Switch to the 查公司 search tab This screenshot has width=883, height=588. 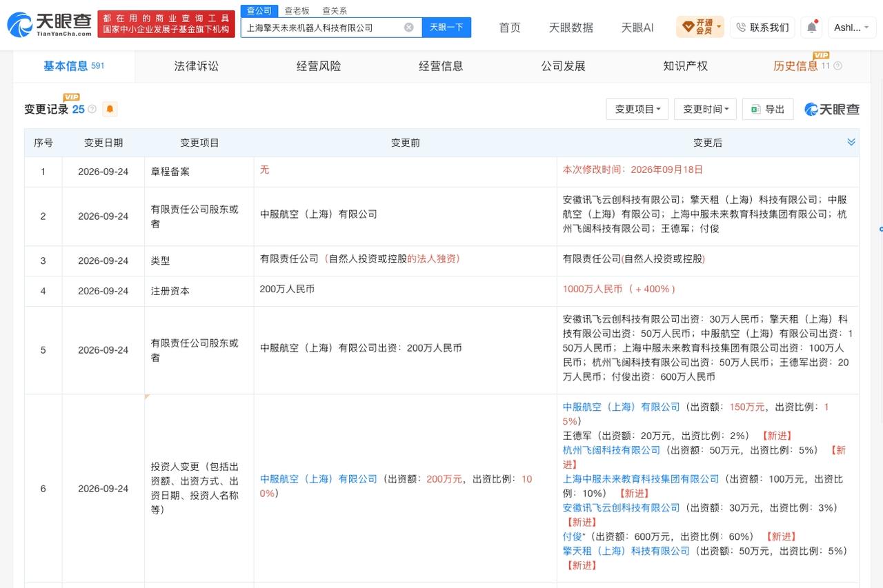(259, 11)
